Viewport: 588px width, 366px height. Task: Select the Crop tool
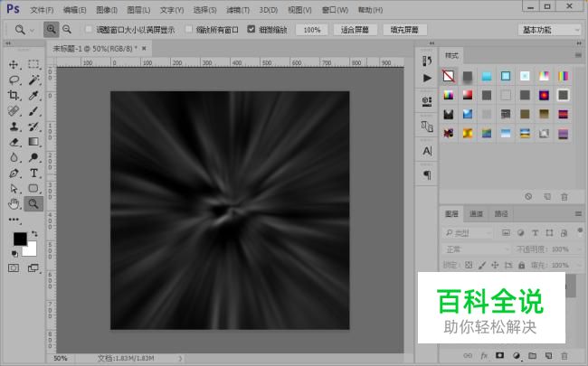click(x=14, y=96)
